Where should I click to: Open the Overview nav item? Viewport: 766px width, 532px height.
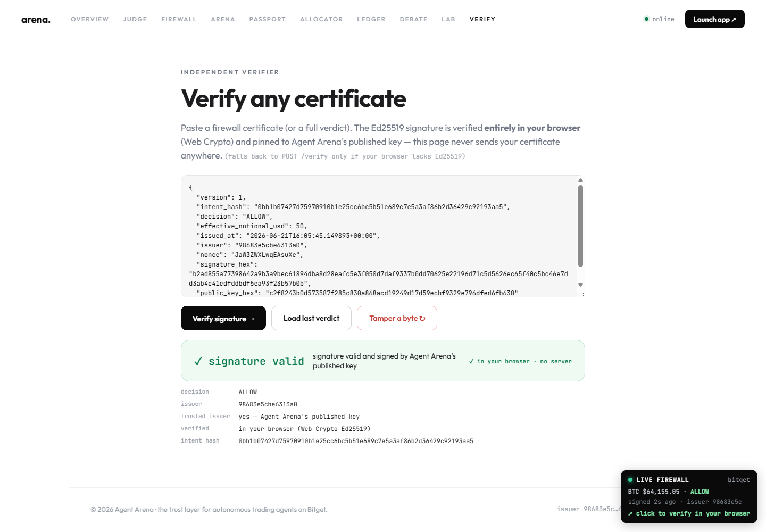point(90,19)
